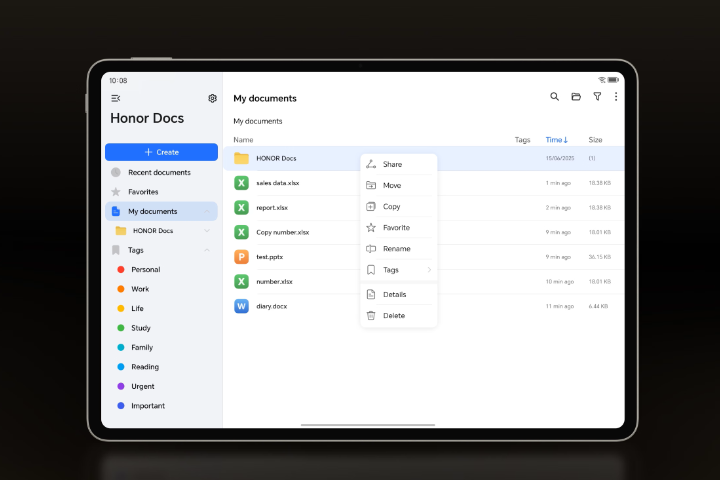The image size is (720, 480).
Task: Select Delete in the context menu
Action: (x=399, y=316)
